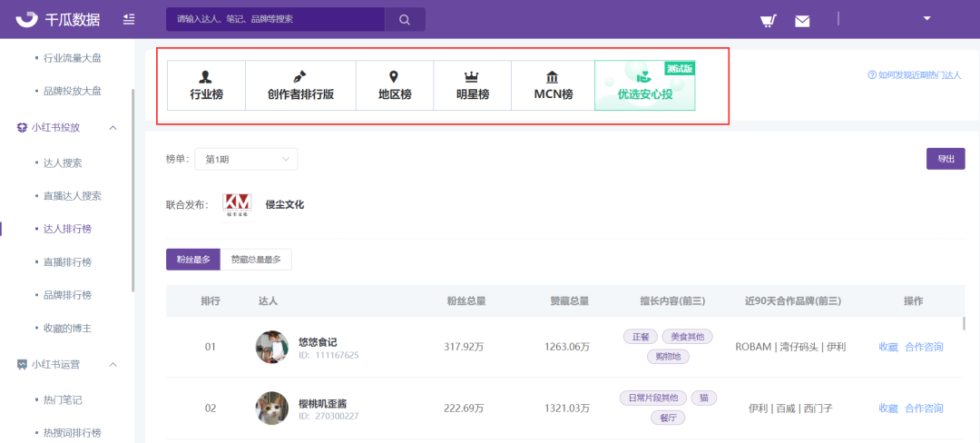Click the location pin icon above 地区榜
Image resolution: width=980 pixels, height=443 pixels.
click(x=394, y=77)
